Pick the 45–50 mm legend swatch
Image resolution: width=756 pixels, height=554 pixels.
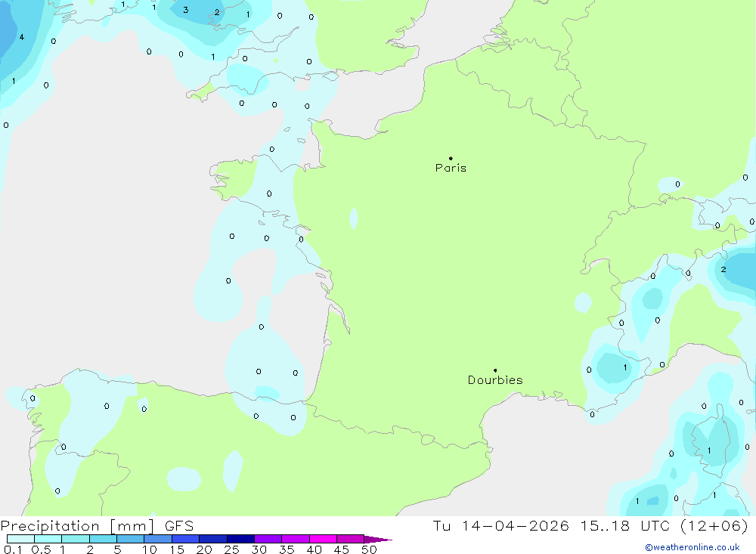[x=351, y=539]
